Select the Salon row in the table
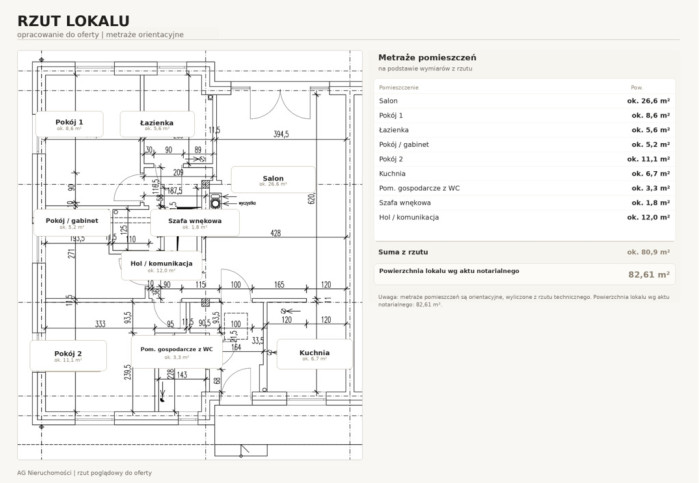Screen dimensions: 700x483 (x=524, y=101)
